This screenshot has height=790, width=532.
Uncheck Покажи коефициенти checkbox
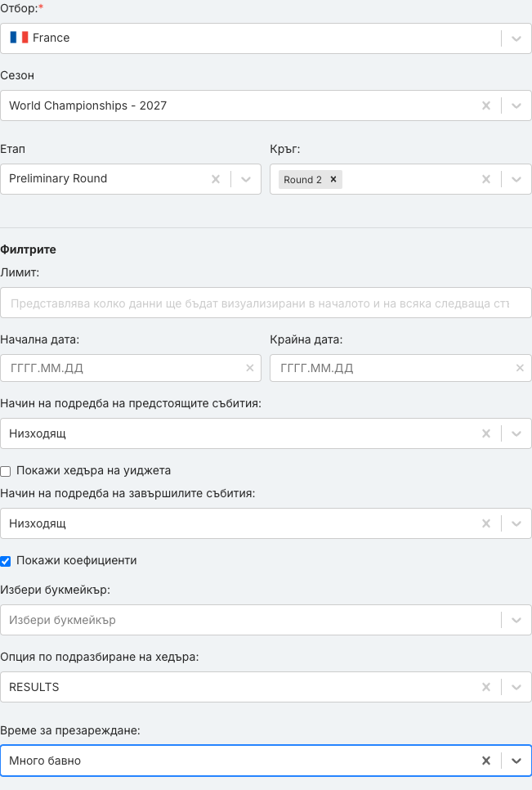[x=6, y=561]
